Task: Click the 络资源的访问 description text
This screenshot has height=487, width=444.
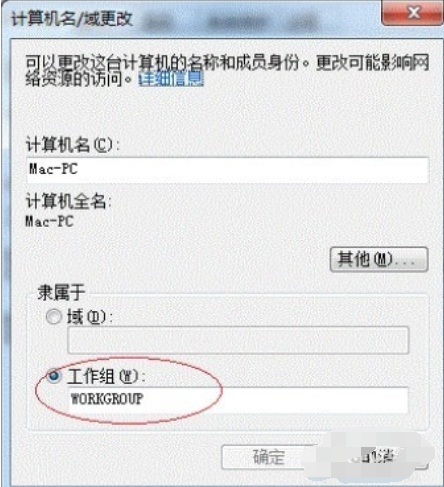Action: pyautogui.click(x=78, y=79)
